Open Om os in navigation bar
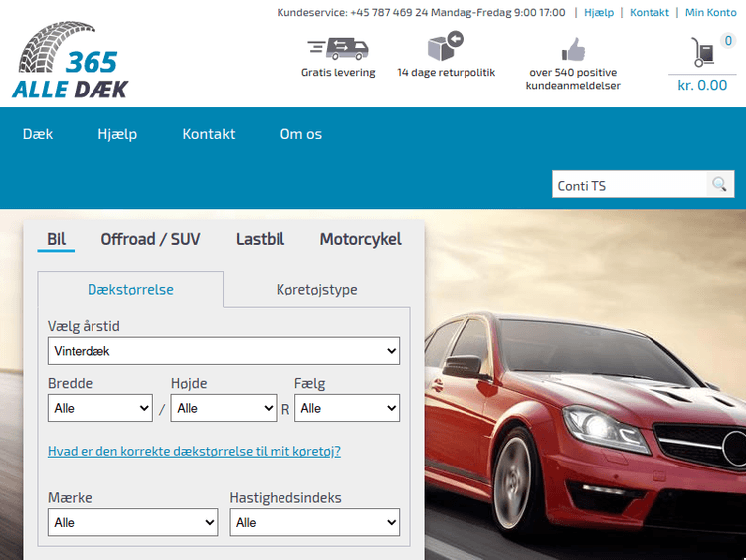The height and width of the screenshot is (560, 746). pyautogui.click(x=300, y=134)
